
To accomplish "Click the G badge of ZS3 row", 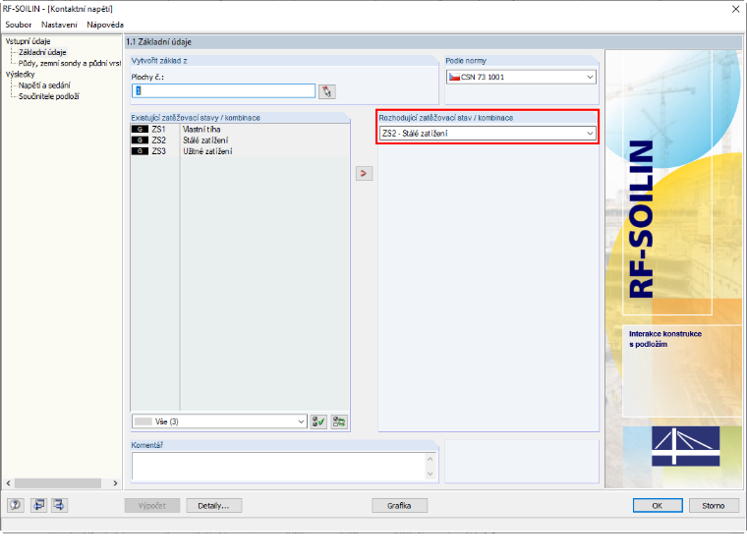I will click(140, 151).
